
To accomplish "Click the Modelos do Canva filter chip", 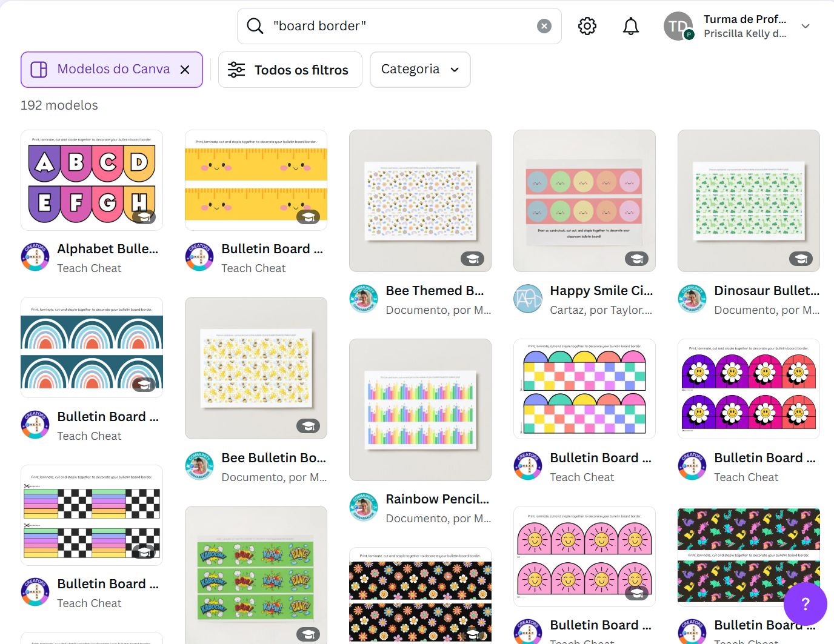I will (x=112, y=70).
